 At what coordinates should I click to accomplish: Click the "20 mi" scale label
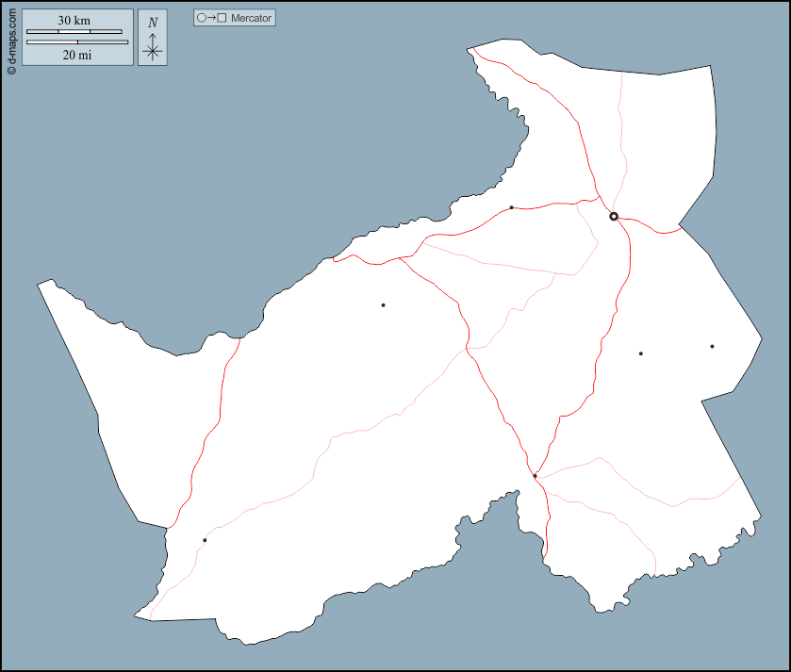76,55
